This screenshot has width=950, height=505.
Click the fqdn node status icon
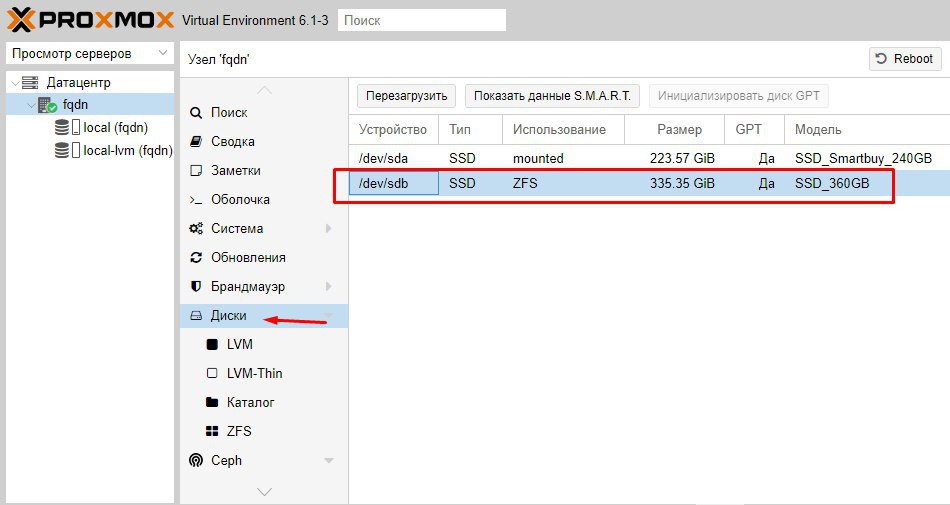click(47, 105)
